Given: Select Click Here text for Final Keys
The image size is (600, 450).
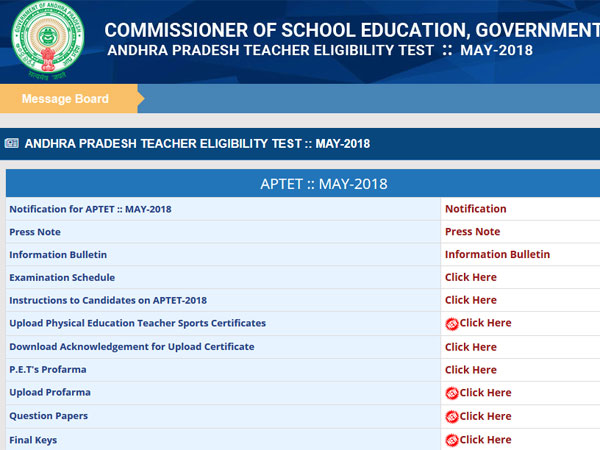Looking at the screenshot, I should pyautogui.click(x=486, y=440).
